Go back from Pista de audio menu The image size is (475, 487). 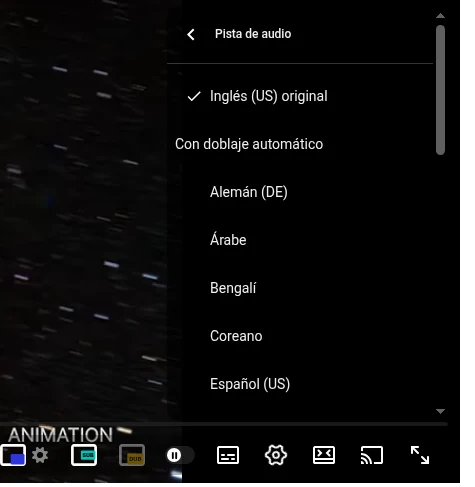191,34
